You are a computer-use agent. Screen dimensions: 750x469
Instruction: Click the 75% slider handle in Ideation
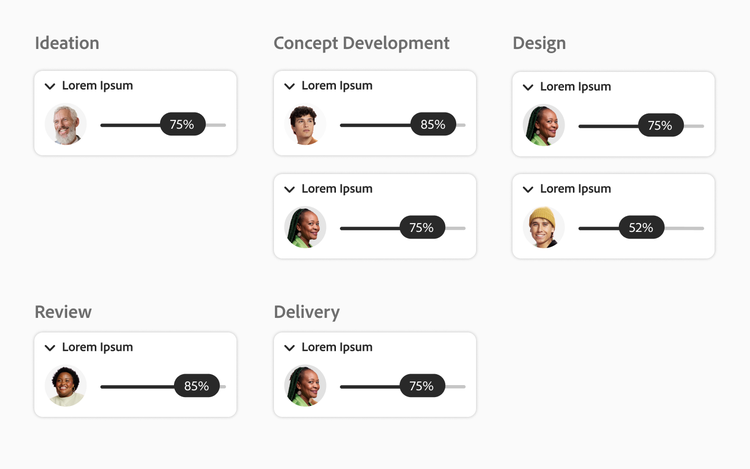(x=182, y=125)
